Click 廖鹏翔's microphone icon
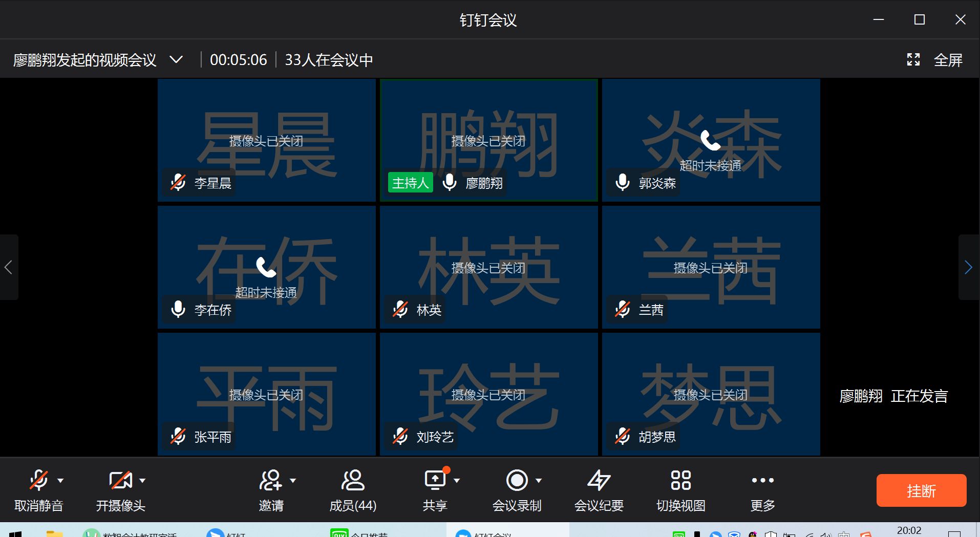 (x=449, y=182)
